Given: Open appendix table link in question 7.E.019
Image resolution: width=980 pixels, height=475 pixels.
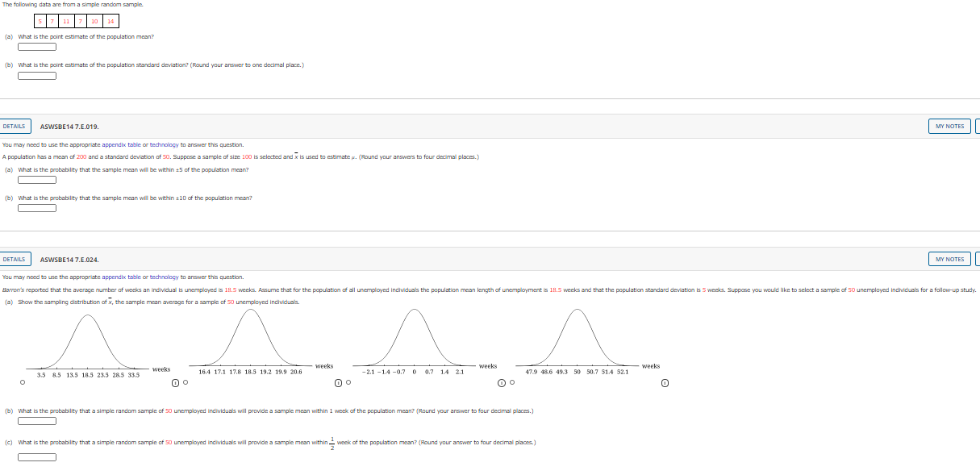Looking at the screenshot, I should click(x=122, y=144).
